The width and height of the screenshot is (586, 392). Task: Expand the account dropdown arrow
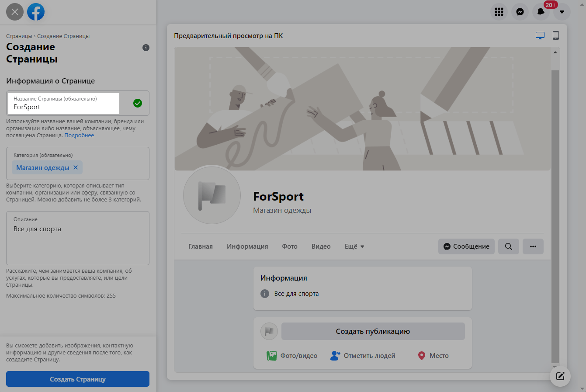[x=562, y=12]
